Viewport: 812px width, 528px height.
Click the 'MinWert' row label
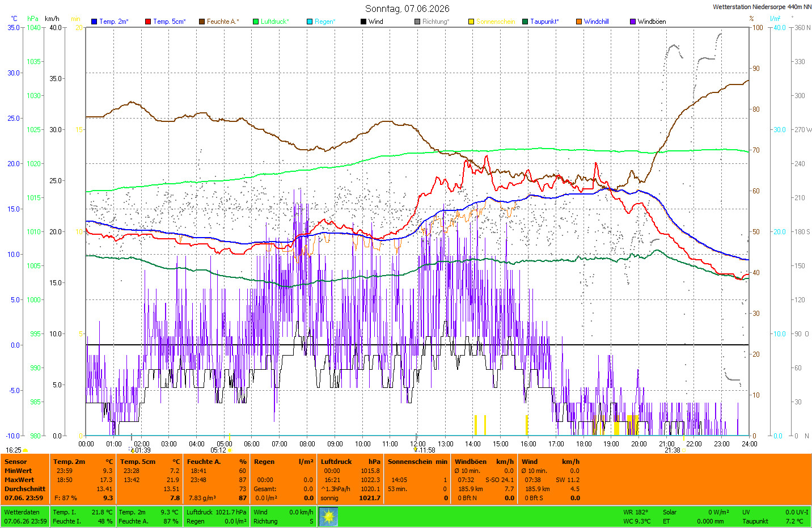18,471
